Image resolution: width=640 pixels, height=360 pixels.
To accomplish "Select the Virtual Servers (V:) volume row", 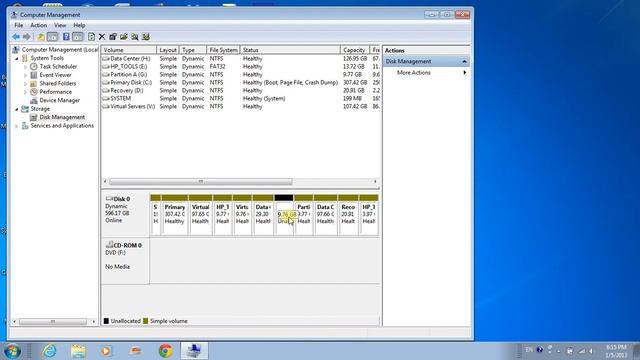I will pos(241,107).
